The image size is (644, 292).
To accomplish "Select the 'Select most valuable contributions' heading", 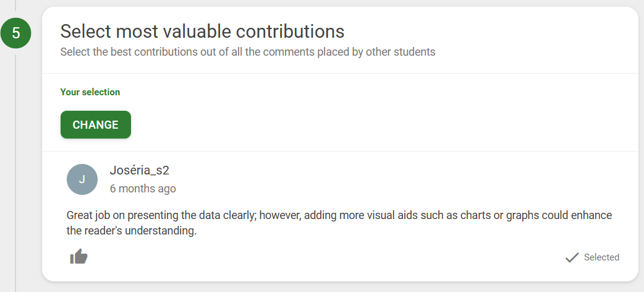I will pos(202,32).
